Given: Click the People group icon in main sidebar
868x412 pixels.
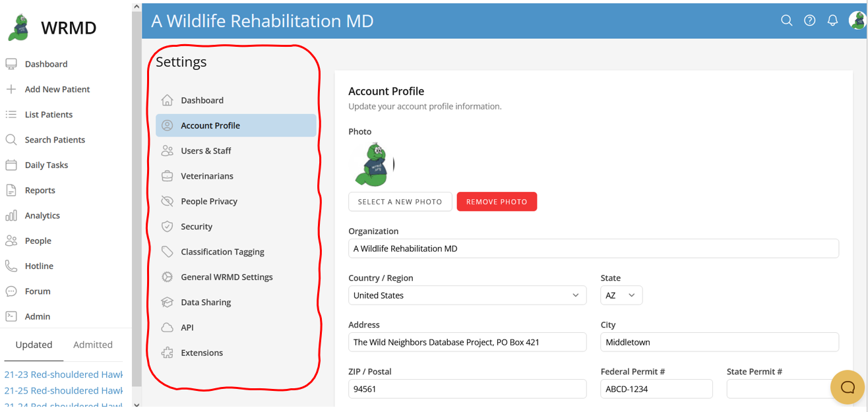Looking at the screenshot, I should tap(11, 241).
